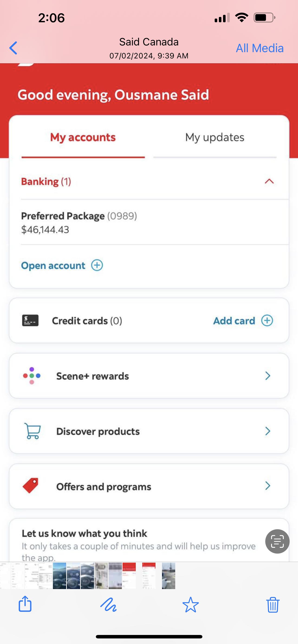Viewport: 298px width, 644px height.
Task: Switch to My updates tab
Action: 215,137
